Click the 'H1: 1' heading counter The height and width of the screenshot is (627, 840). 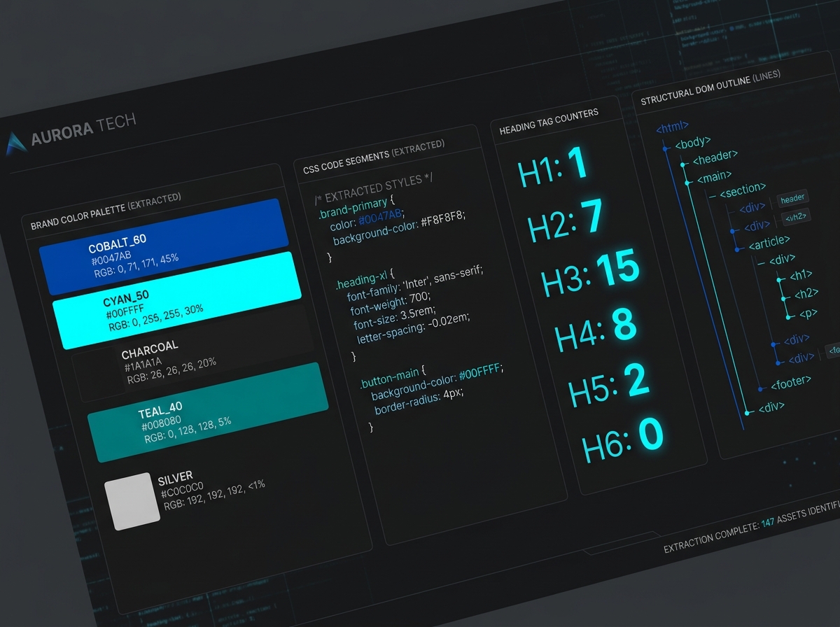point(552,167)
